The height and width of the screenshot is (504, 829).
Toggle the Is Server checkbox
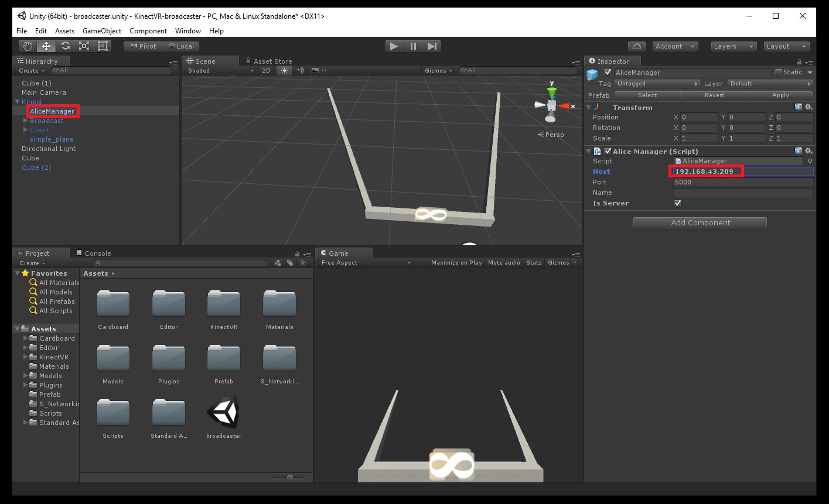[678, 203]
